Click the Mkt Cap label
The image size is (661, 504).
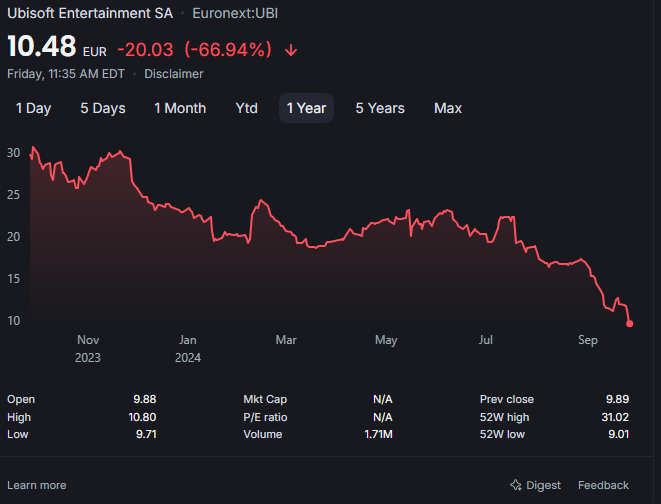pos(265,399)
